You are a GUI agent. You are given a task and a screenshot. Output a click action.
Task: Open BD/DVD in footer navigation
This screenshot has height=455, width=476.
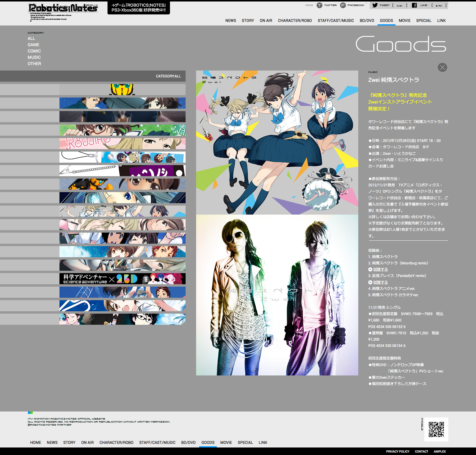(x=189, y=443)
